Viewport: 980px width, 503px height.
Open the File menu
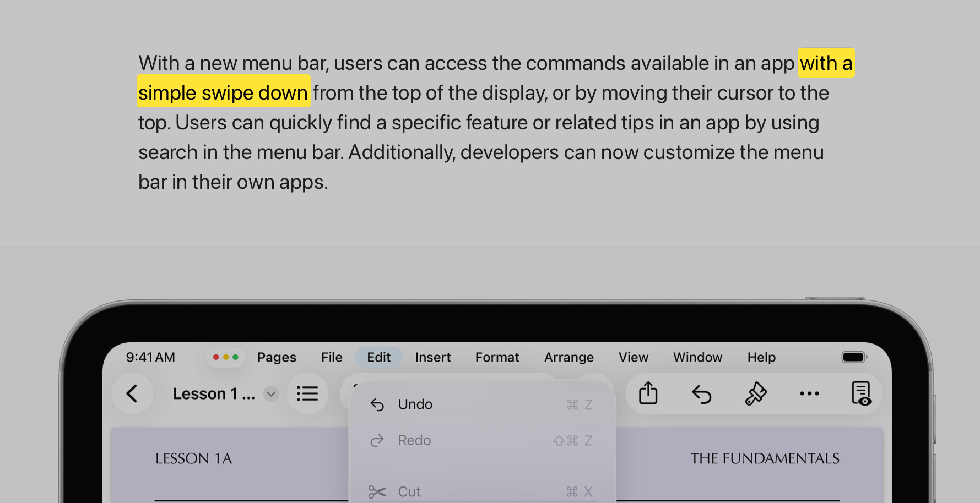tap(332, 357)
